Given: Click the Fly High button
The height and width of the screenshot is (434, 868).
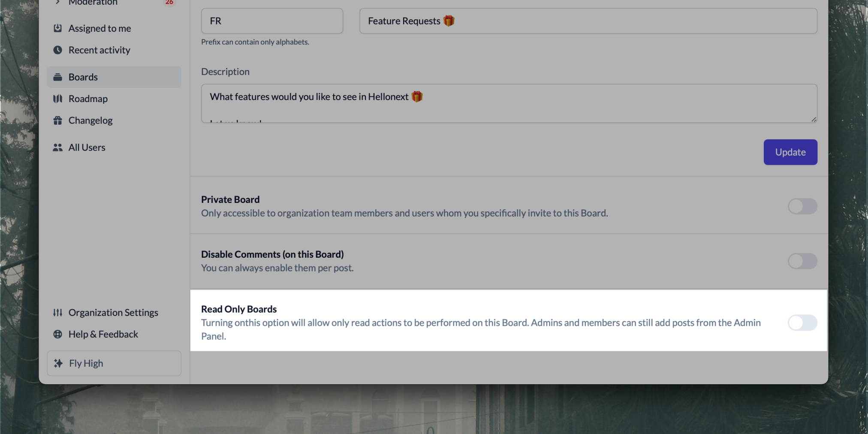Looking at the screenshot, I should tap(114, 363).
